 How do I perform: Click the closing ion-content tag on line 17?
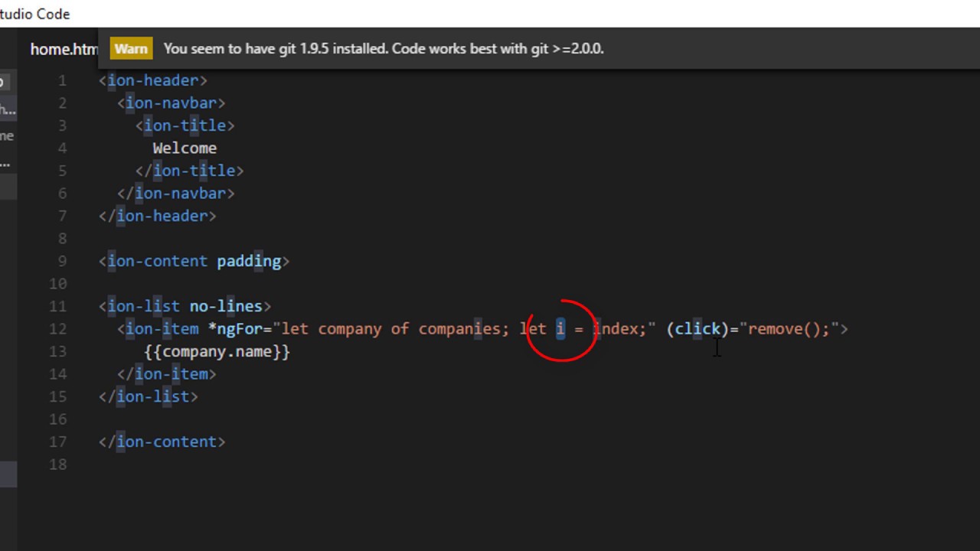pyautogui.click(x=162, y=442)
